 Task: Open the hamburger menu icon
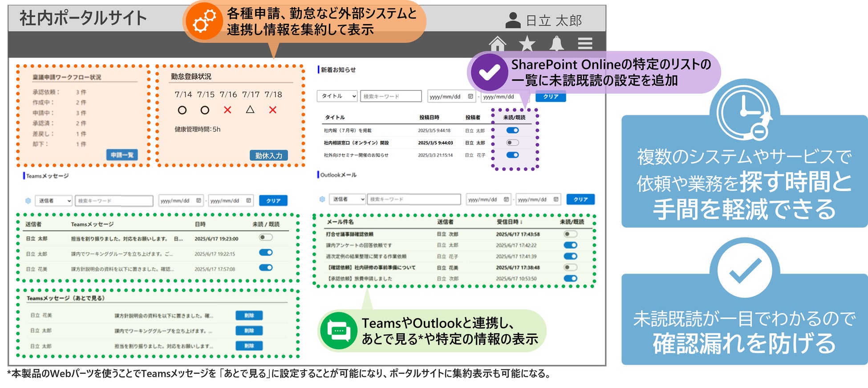coord(585,44)
